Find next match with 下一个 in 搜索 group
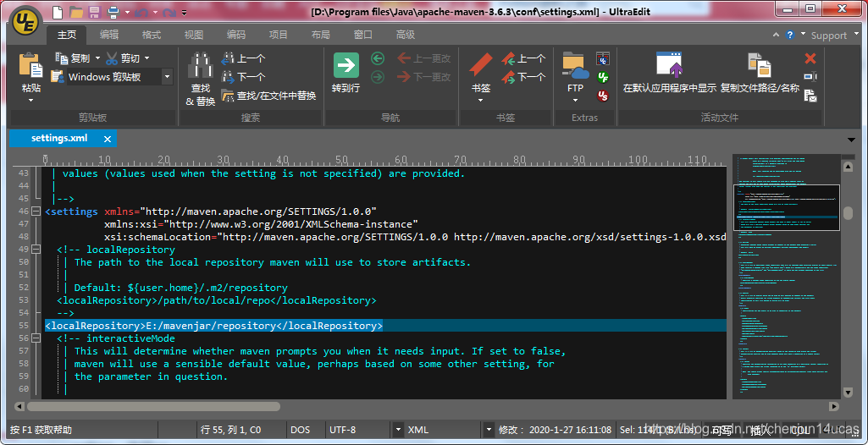The height and width of the screenshot is (445, 868). click(x=244, y=77)
